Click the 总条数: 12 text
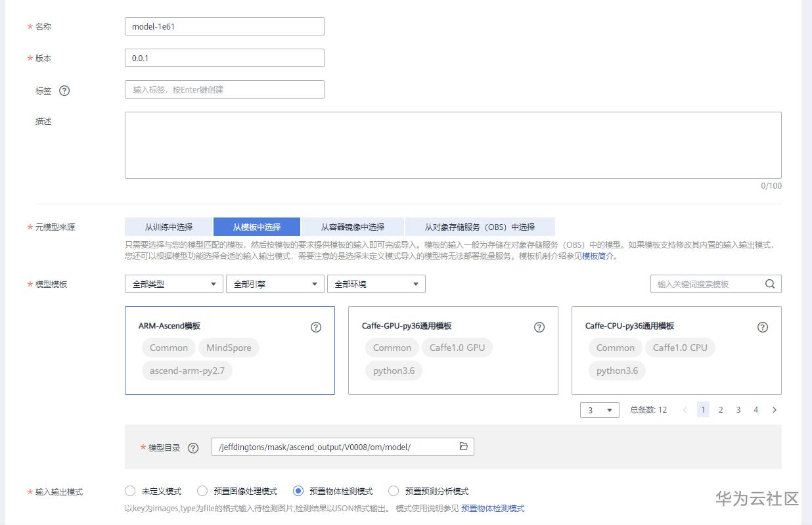Screen dimensions: 812x525 coord(648,410)
